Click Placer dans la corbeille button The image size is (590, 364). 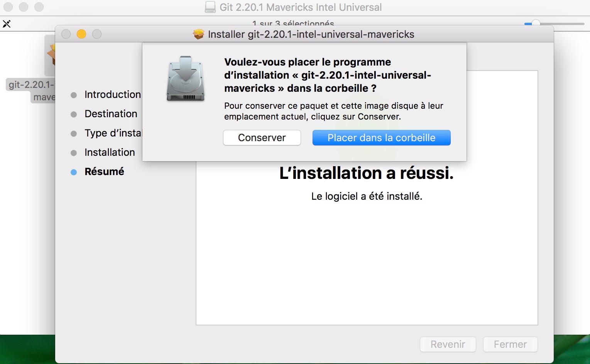pyautogui.click(x=381, y=138)
